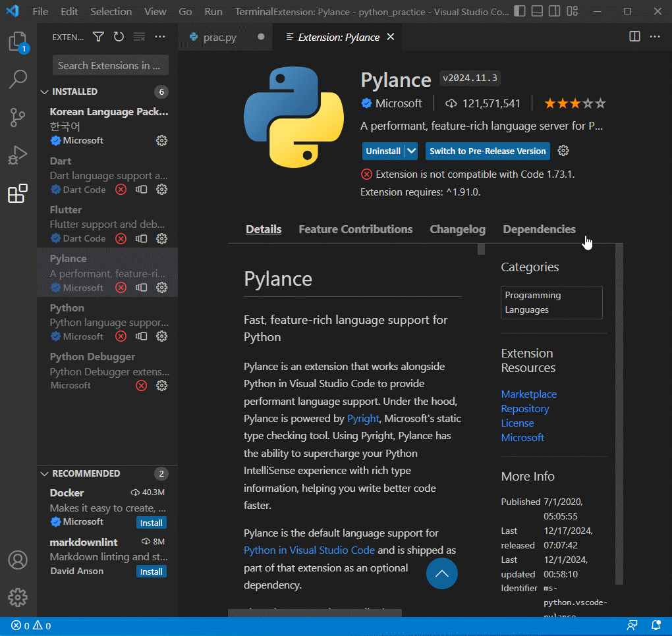
Task: Click the sync-ignored icon on the Python extension row
Action: (142, 336)
